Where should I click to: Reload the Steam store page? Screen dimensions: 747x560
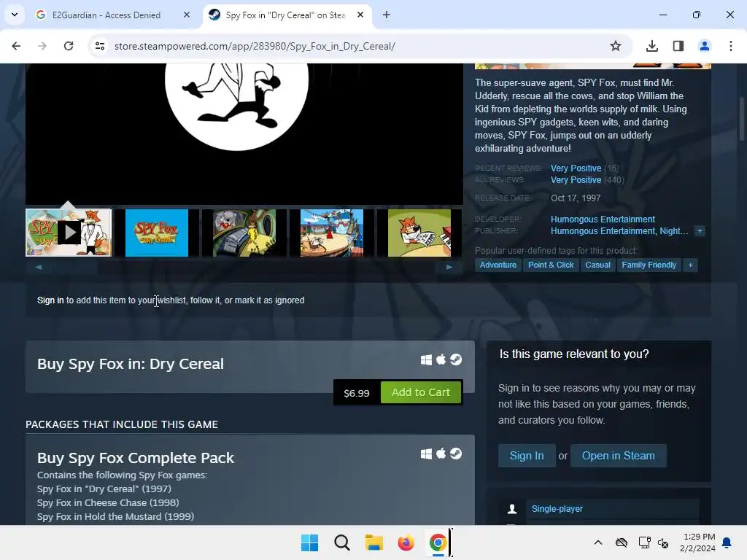[69, 46]
